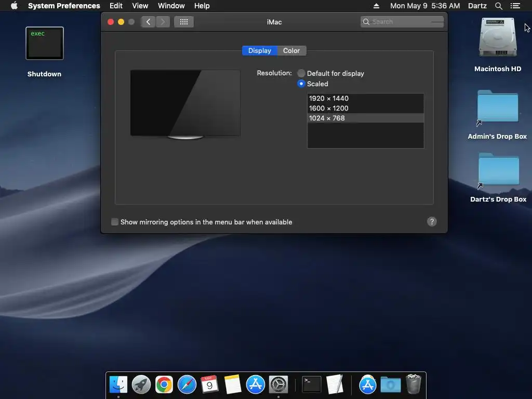
Task: Switch to the Color tab
Action: pos(291,50)
